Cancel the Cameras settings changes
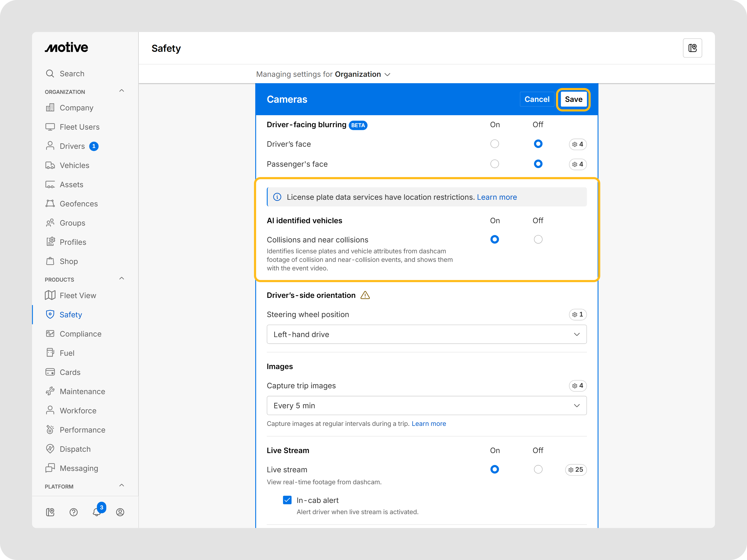 pos(537,99)
